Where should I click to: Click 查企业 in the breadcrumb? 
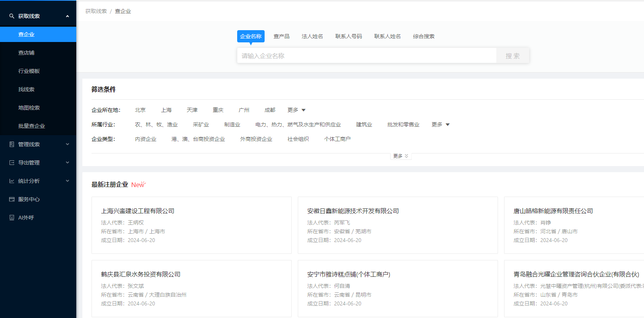pyautogui.click(x=123, y=11)
